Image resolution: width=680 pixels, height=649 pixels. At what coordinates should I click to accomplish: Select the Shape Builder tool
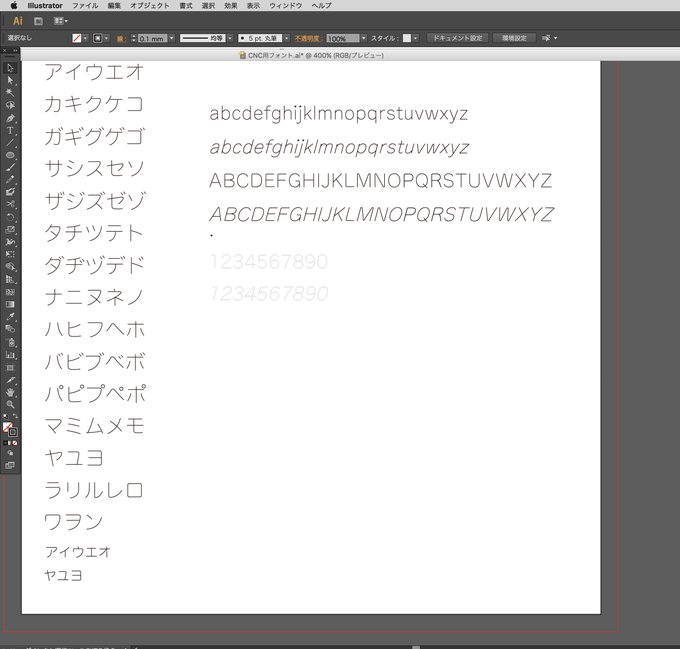point(10,267)
